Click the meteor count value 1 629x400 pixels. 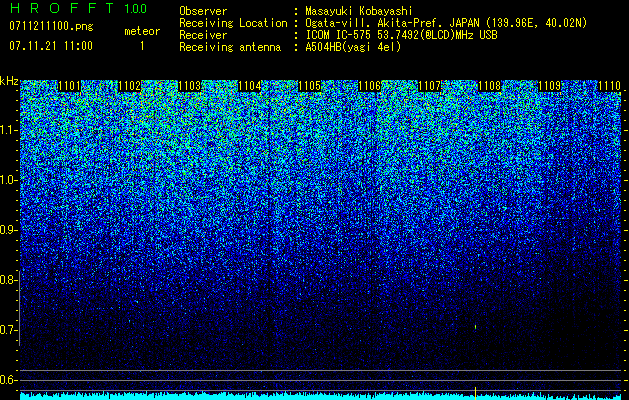[142, 46]
